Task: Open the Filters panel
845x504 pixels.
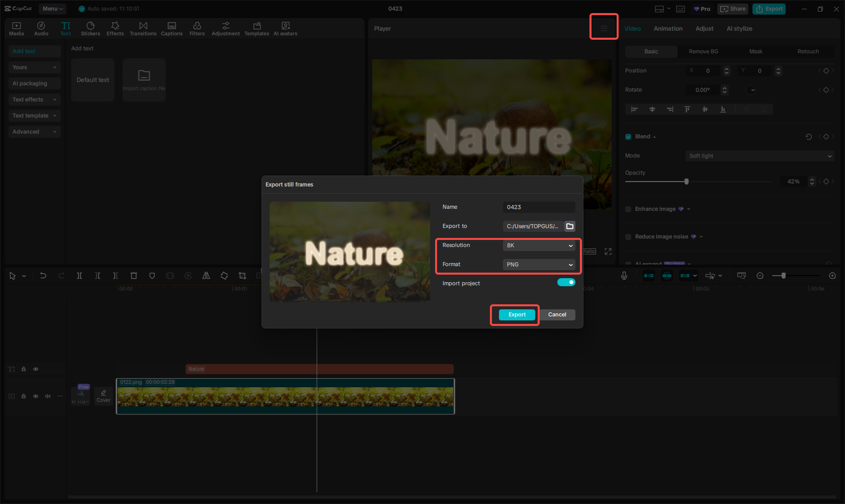Action: click(x=197, y=29)
